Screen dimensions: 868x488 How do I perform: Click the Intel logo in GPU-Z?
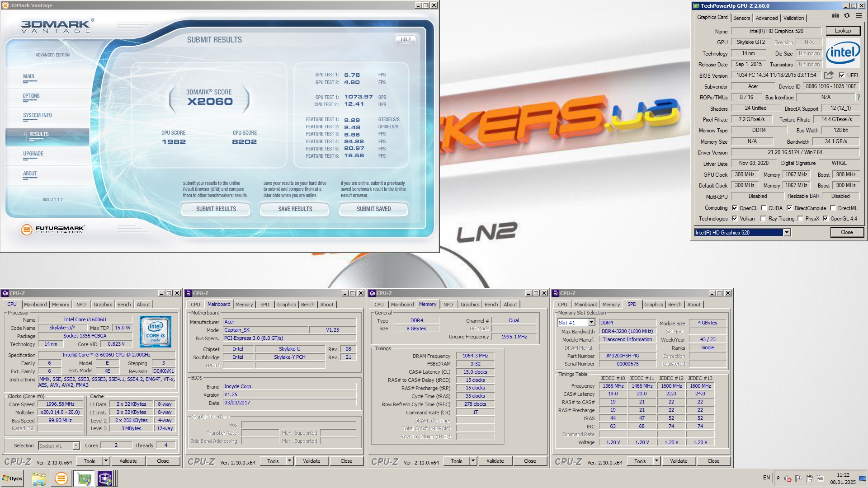(x=843, y=53)
